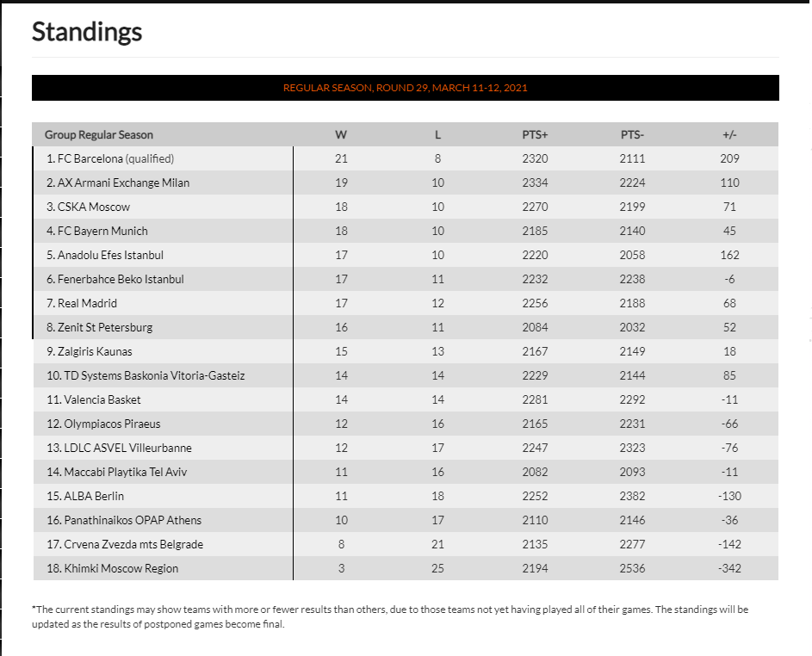The width and height of the screenshot is (812, 656).
Task: Select CSKA Moscow in the standings
Action: click(x=93, y=207)
